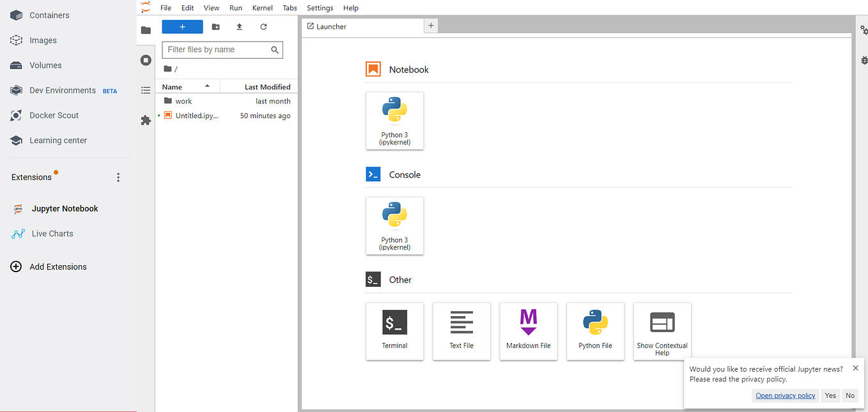The height and width of the screenshot is (412, 868).
Task: Open the Extensions options three-dot menu
Action: [118, 177]
